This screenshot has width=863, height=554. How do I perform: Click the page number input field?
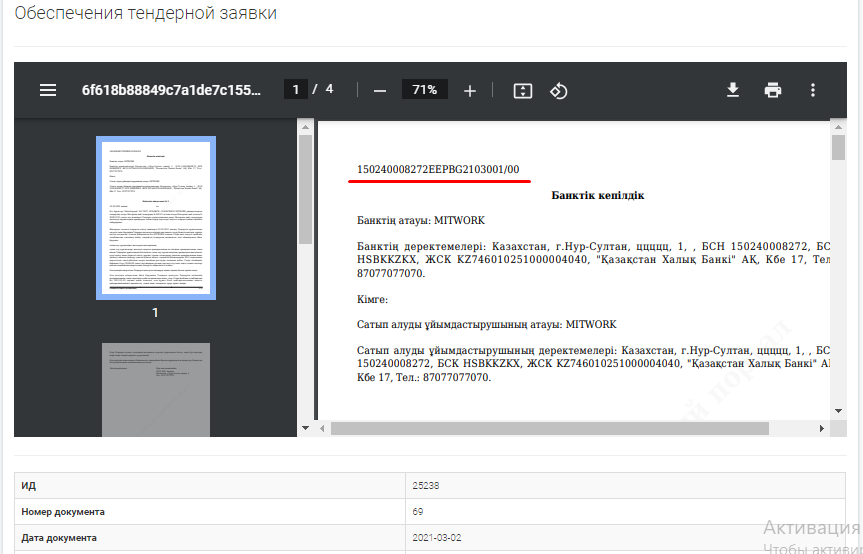(295, 90)
